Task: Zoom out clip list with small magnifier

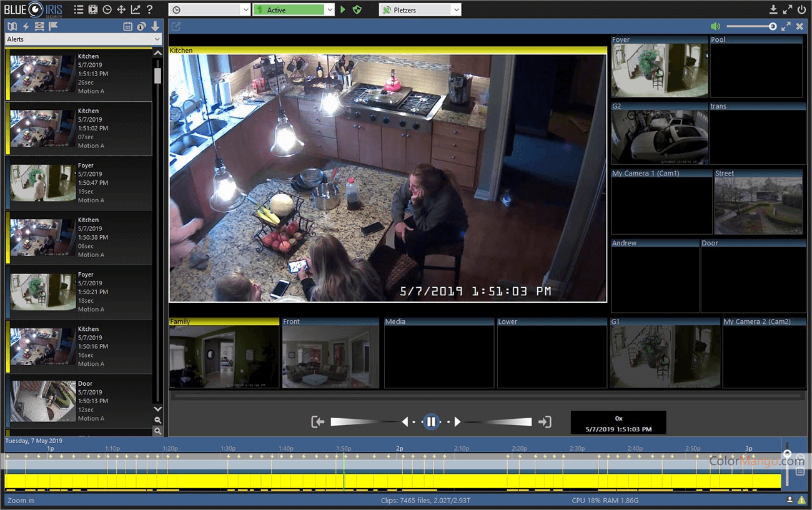Action: click(157, 420)
